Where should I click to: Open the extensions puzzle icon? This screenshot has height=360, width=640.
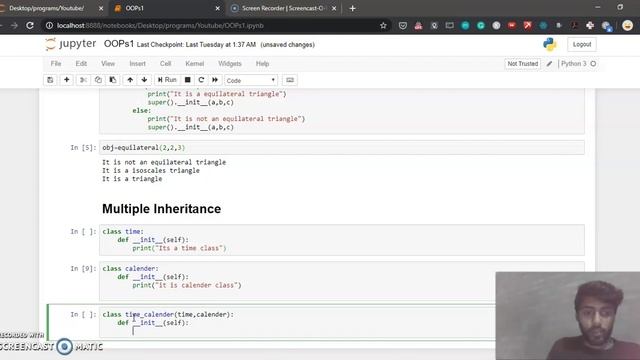590,25
